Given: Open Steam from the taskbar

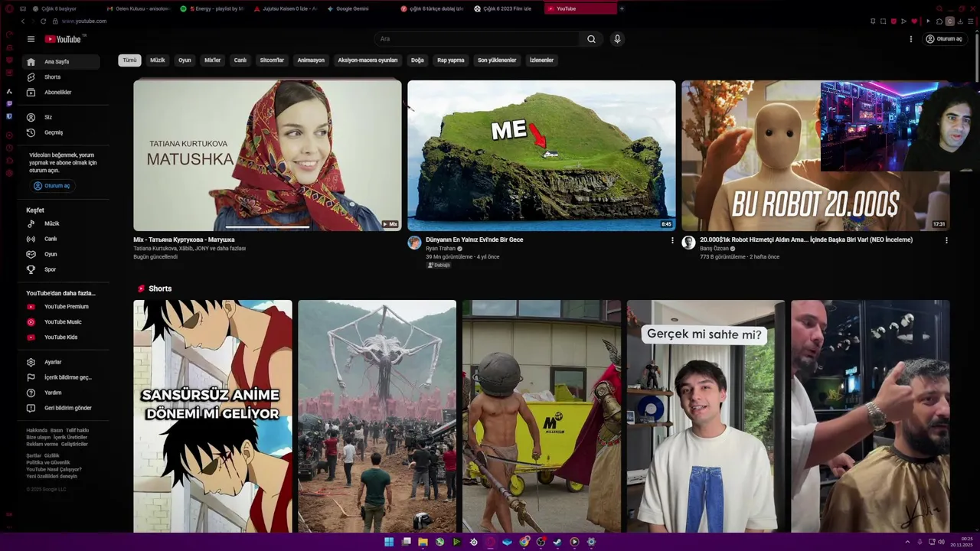Looking at the screenshot, I should pyautogui.click(x=557, y=542).
